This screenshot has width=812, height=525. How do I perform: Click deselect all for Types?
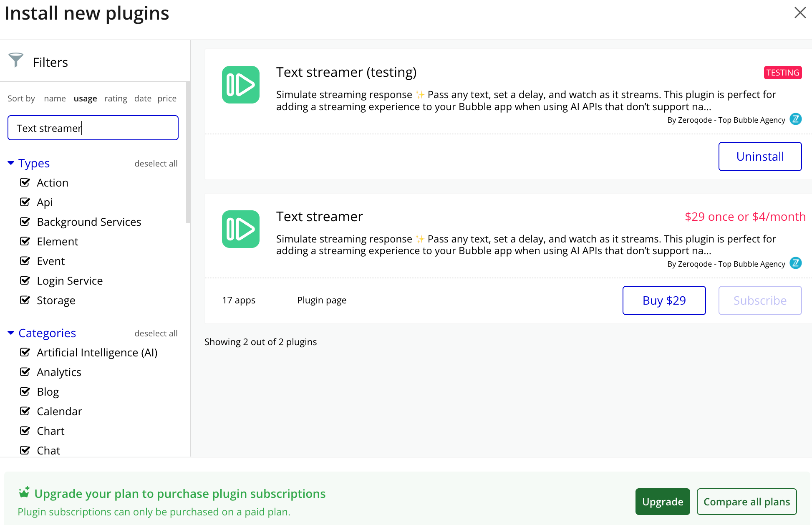[x=156, y=164]
